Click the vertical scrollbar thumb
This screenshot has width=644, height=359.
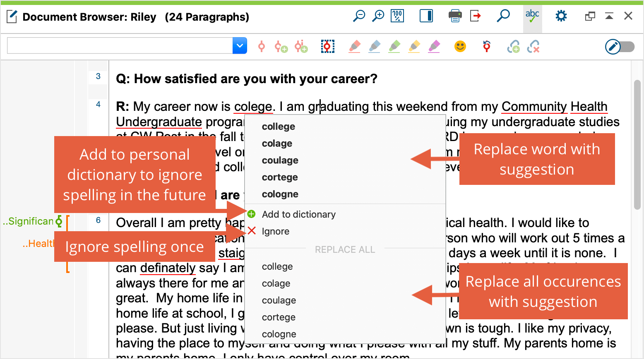tap(637, 146)
